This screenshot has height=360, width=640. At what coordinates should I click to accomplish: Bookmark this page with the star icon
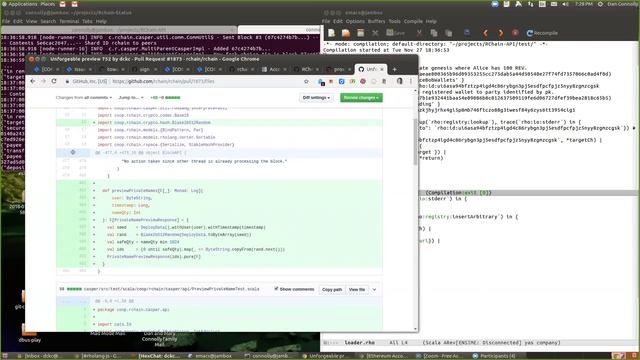(306, 81)
